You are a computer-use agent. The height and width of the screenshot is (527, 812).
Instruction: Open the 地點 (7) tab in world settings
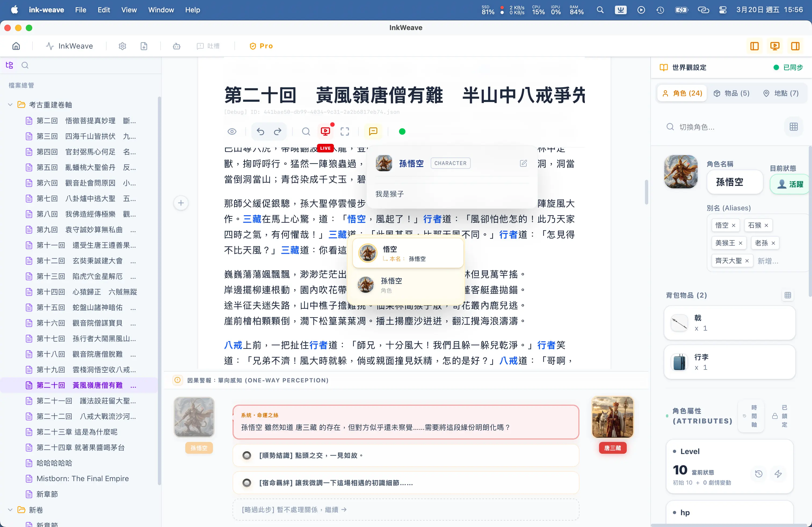[782, 93]
